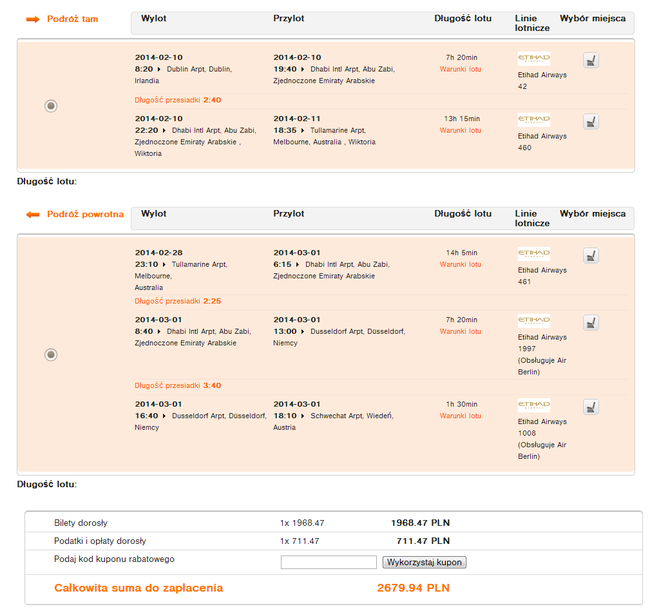The width and height of the screenshot is (650, 609).
Task: Focus the discount coupon code field
Action: click(328, 563)
